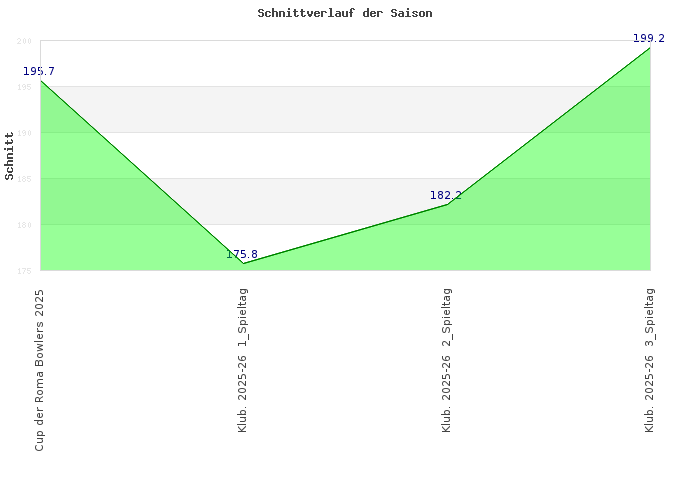Screen dimensions: 690x500
Task: Select the 1_Spieltag x-axis label
Action: tap(243, 360)
